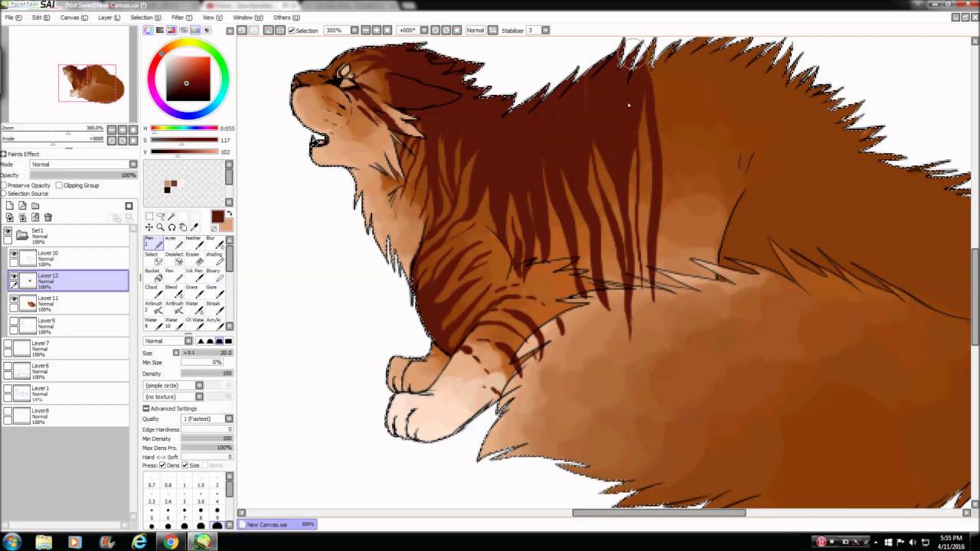Open the Window menu
The height and width of the screenshot is (551, 980).
[x=247, y=18]
